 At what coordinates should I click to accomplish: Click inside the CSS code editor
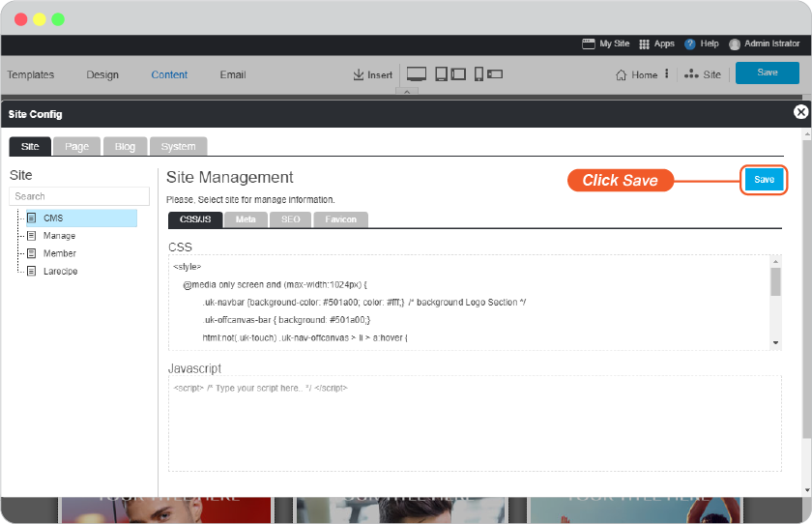469,303
